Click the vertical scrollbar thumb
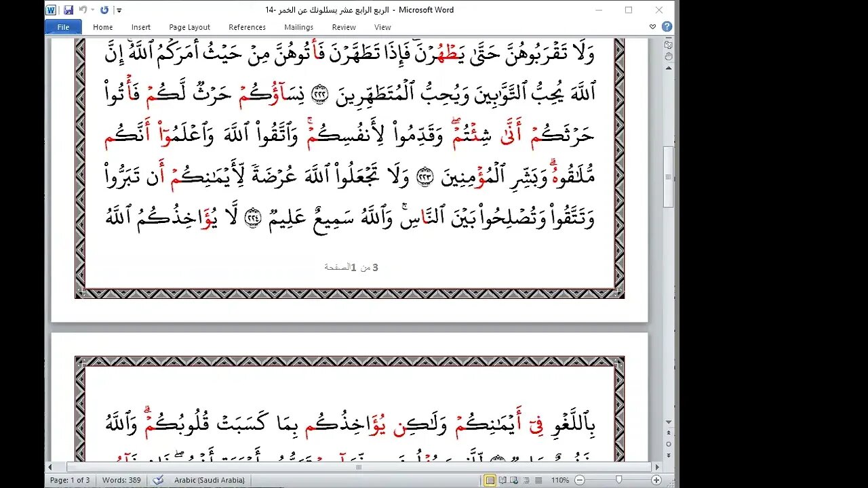This screenshot has height=488, width=868. pyautogui.click(x=668, y=176)
